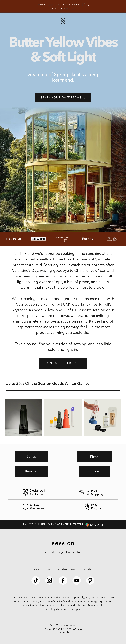Click the Free Shipping truck icon

tap(84, 492)
